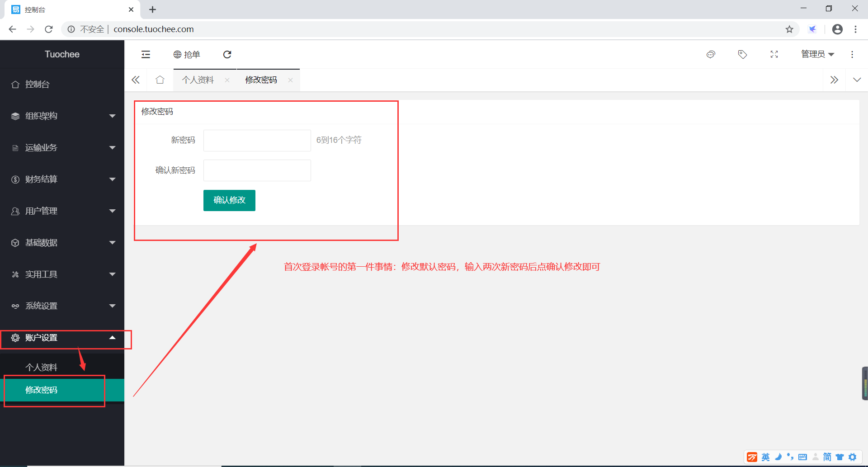Viewport: 868px width, 467px height.
Task: Click the IME person account icon
Action: click(815, 457)
